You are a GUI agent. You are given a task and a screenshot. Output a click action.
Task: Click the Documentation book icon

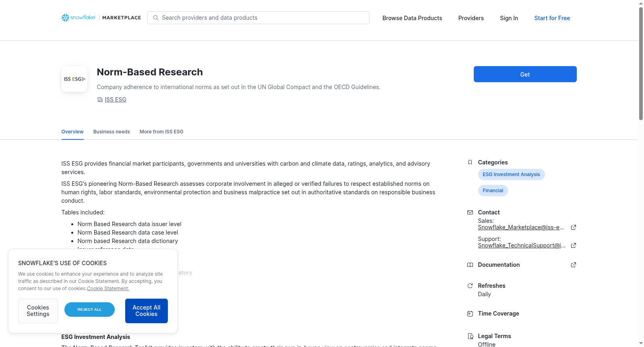tap(470, 265)
